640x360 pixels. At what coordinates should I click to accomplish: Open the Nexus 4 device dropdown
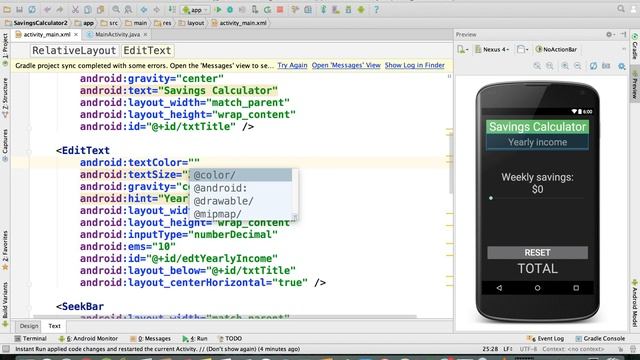pos(492,49)
